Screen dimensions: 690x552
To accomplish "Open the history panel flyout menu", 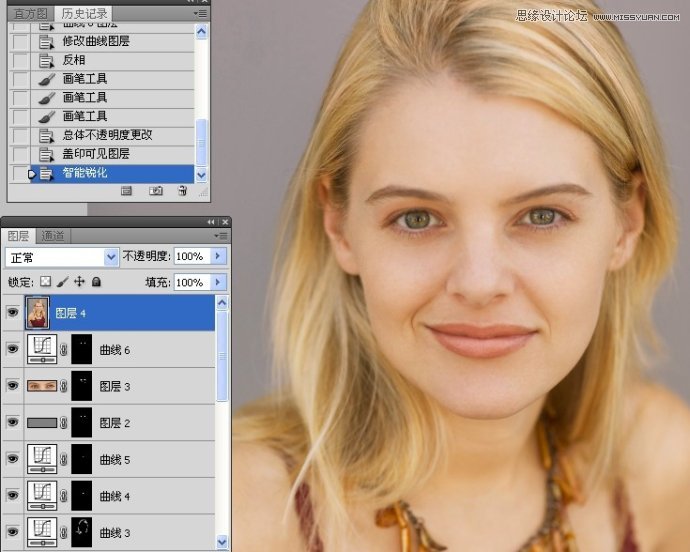I will click(x=201, y=14).
